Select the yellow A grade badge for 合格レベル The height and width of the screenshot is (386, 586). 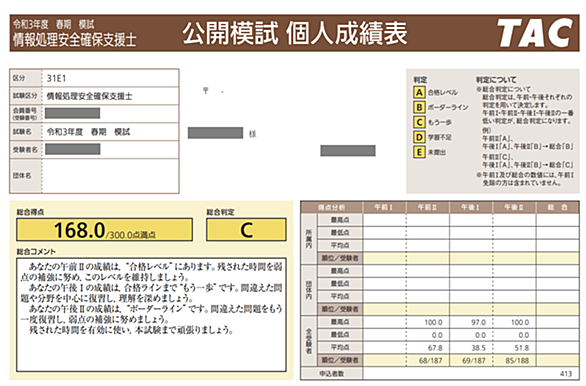tap(419, 92)
